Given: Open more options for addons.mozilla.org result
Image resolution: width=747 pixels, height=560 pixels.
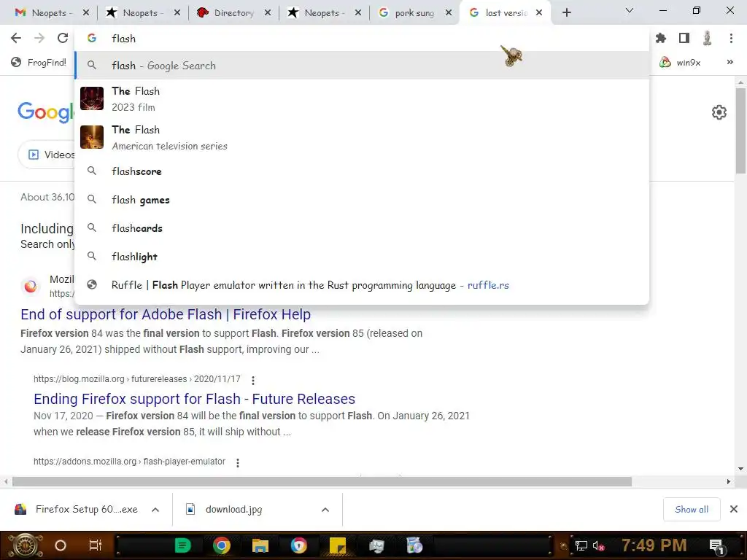Looking at the screenshot, I should click(238, 462).
